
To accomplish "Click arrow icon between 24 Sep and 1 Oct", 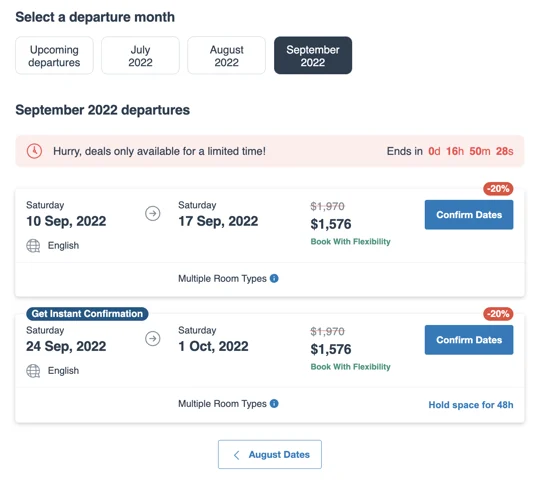I will pos(153,339).
